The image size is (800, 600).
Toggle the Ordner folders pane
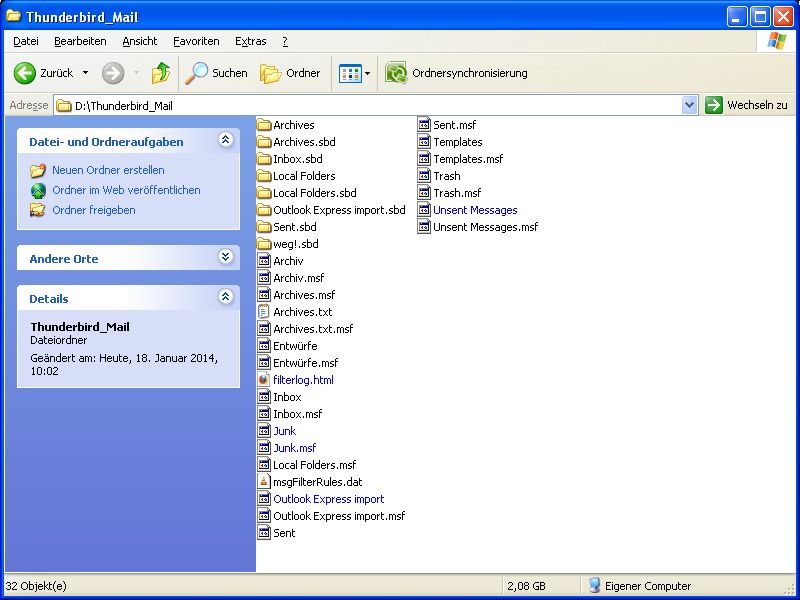click(290, 73)
